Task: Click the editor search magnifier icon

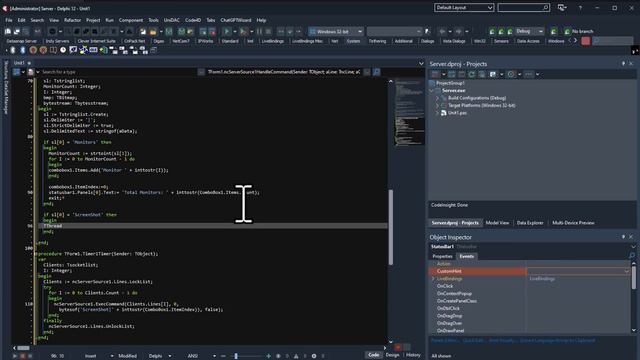Action: [x=376, y=72]
